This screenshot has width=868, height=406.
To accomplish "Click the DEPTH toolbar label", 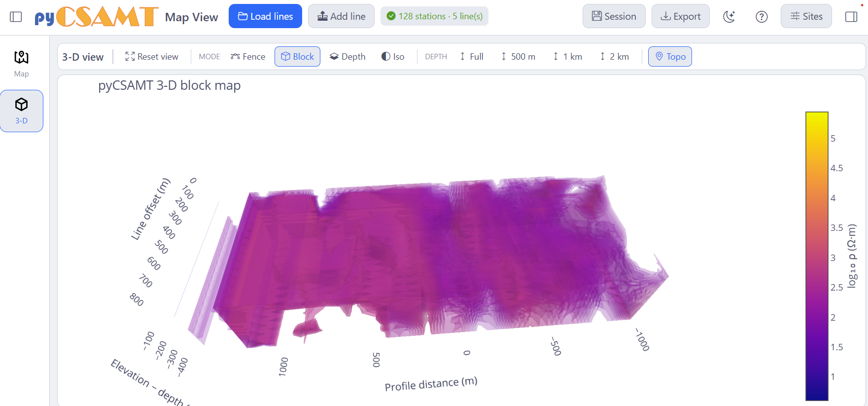I will [436, 57].
